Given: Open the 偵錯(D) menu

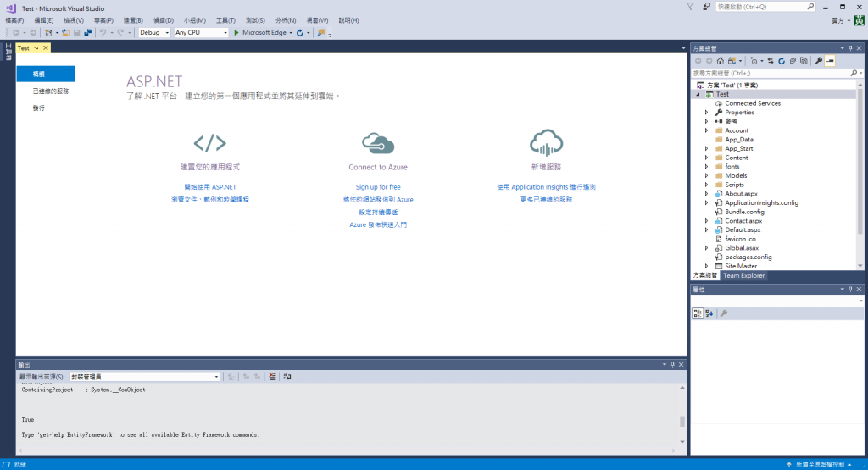Looking at the screenshot, I should [164, 20].
